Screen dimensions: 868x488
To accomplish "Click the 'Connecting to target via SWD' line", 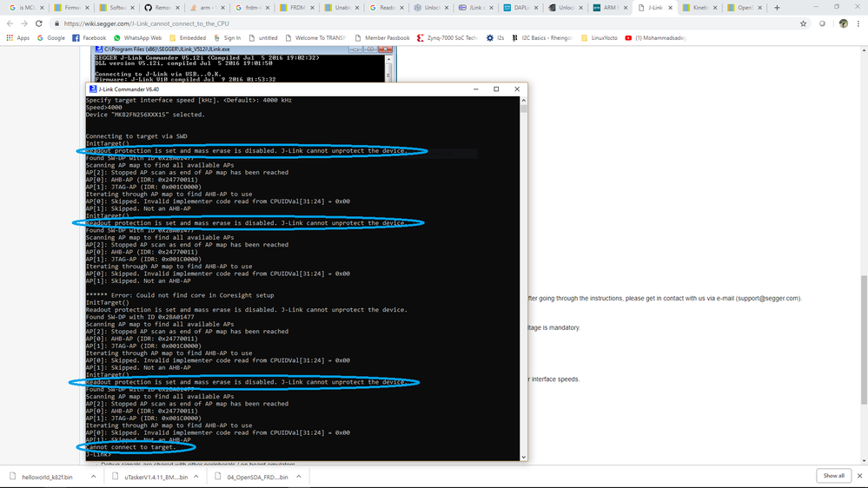I will [136, 136].
